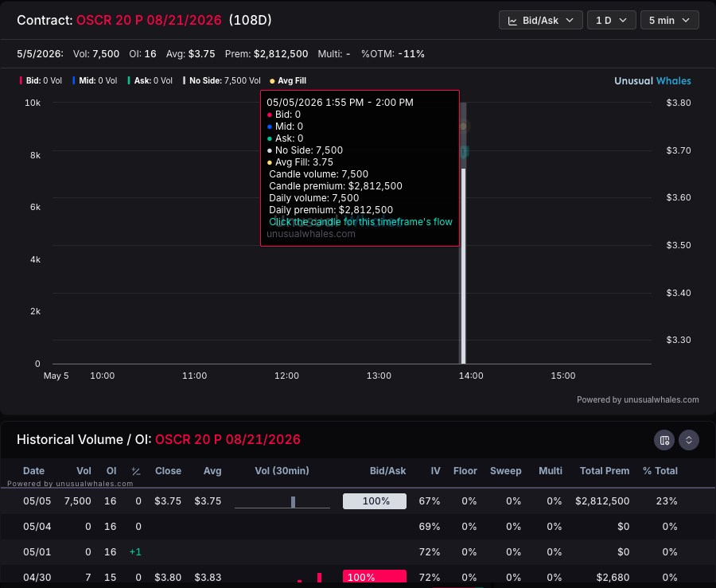Click 'Powered by unusualwhales.com' under chart

pyautogui.click(x=637, y=400)
